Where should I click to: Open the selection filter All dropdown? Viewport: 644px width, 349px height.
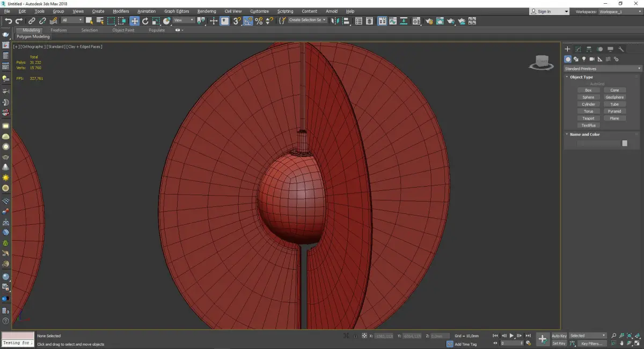(72, 20)
